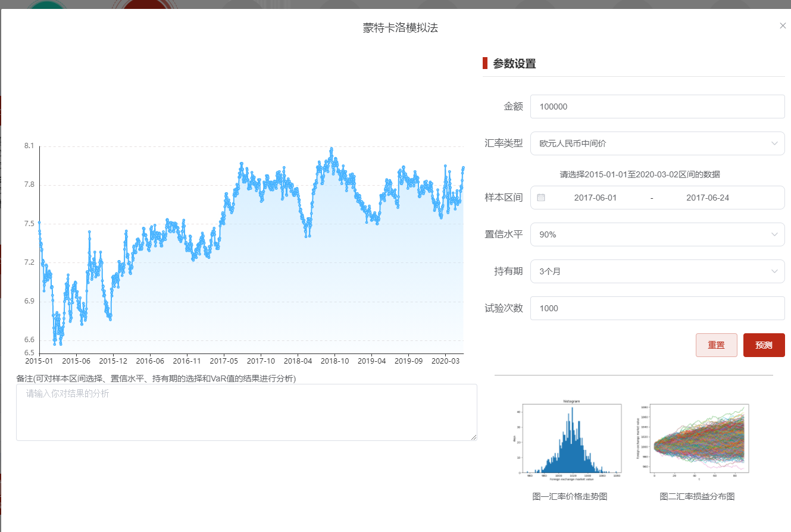Click the 2015-01 axis label on chart

click(37, 361)
